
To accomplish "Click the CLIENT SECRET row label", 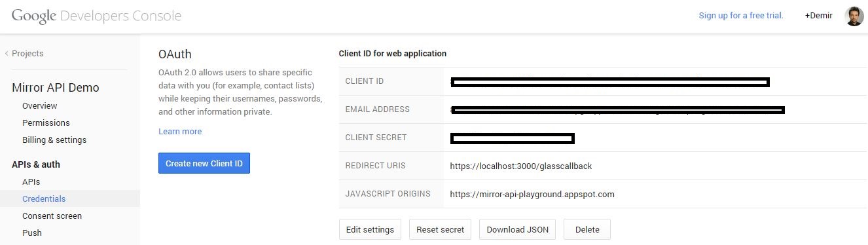I will pyautogui.click(x=376, y=138).
